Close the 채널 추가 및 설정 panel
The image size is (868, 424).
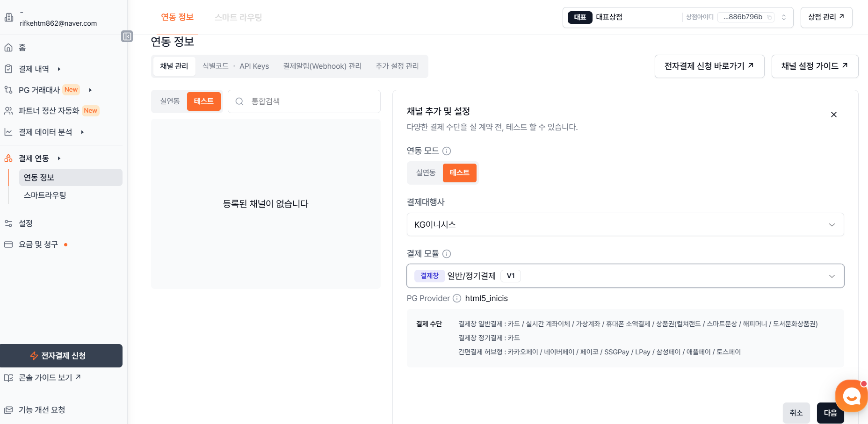coord(834,115)
